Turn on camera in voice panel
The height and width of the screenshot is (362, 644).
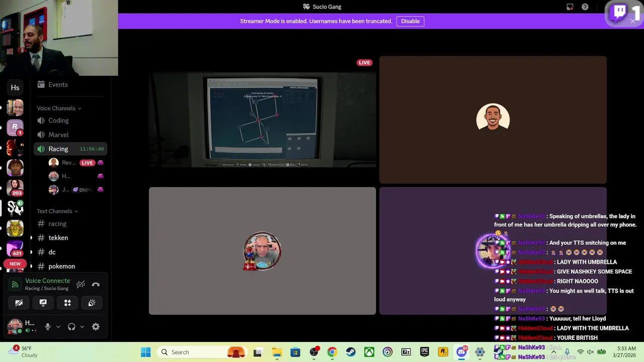point(19,303)
